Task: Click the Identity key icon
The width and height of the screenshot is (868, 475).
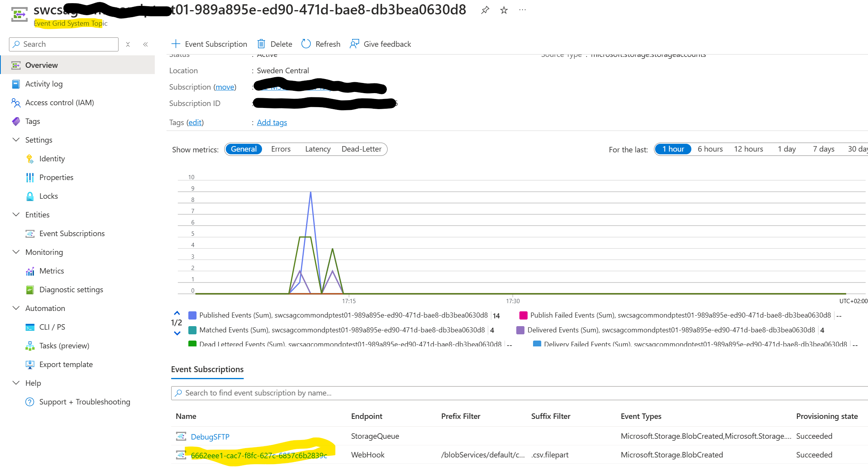Action: [30, 159]
